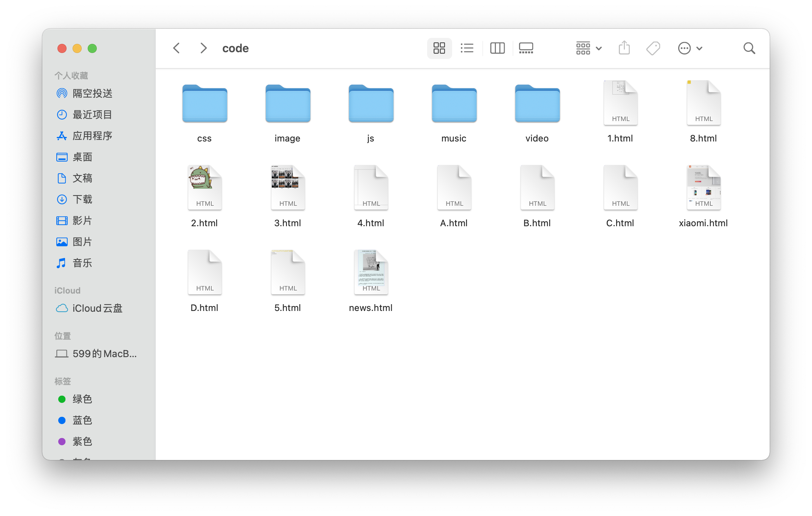Image resolution: width=812 pixels, height=516 pixels.
Task: Select the A.html file
Action: point(454,187)
